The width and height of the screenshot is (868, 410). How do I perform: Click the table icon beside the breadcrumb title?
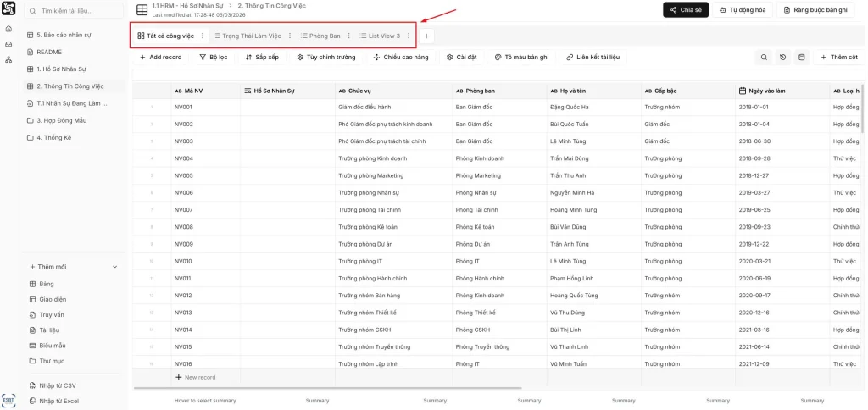coord(142,9)
